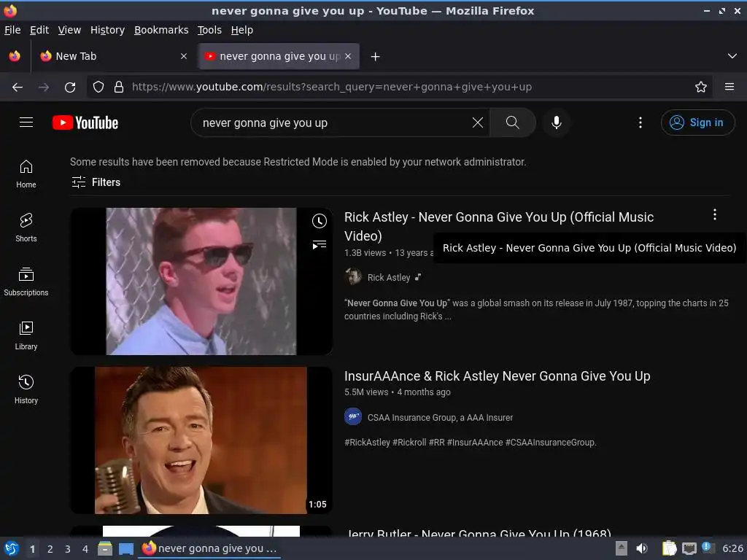
Task: Visit CSAA Insurance Group channel link
Action: click(x=440, y=418)
